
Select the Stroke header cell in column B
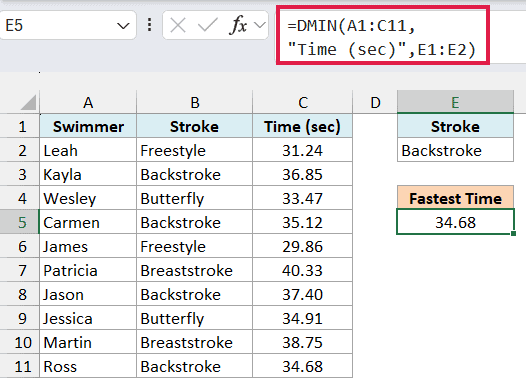195,126
